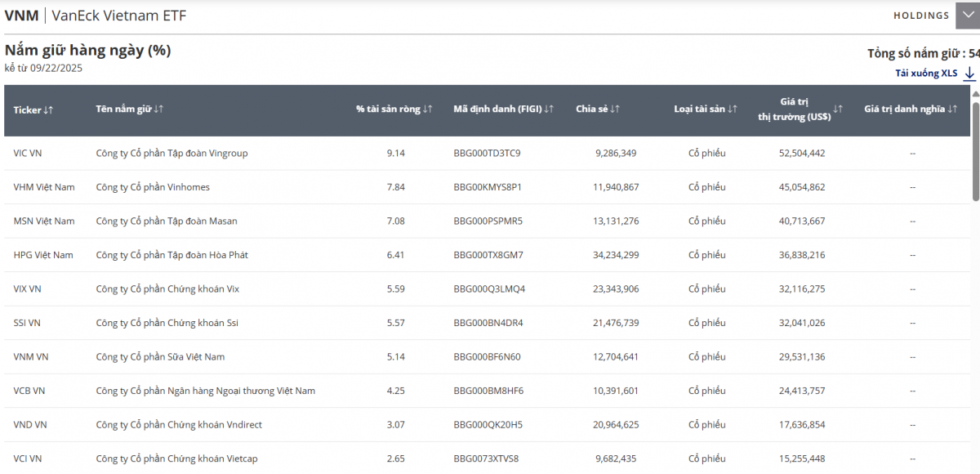Sort by % tài sản ròng arrows
This screenshot has height=474, width=980.
click(x=428, y=110)
